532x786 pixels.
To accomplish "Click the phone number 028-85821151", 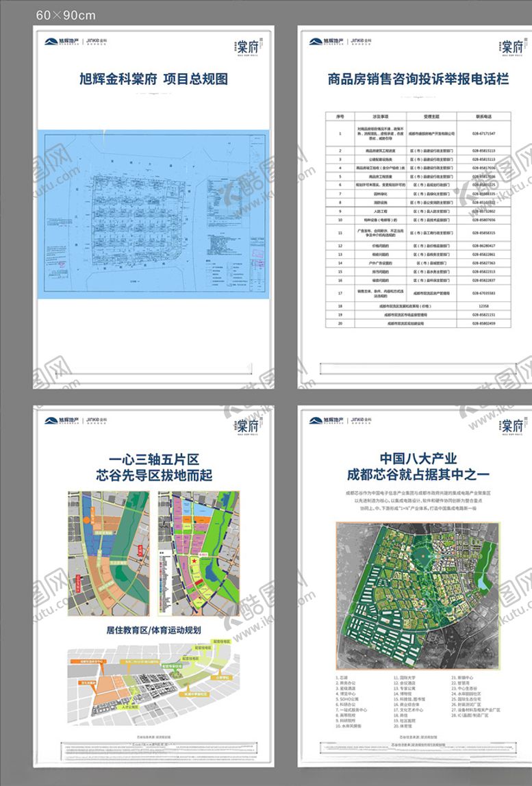I will (484, 315).
